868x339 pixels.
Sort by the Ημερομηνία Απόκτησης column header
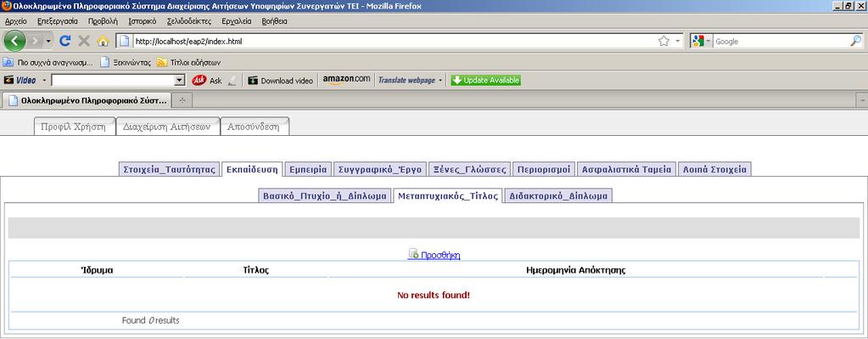pyautogui.click(x=576, y=270)
